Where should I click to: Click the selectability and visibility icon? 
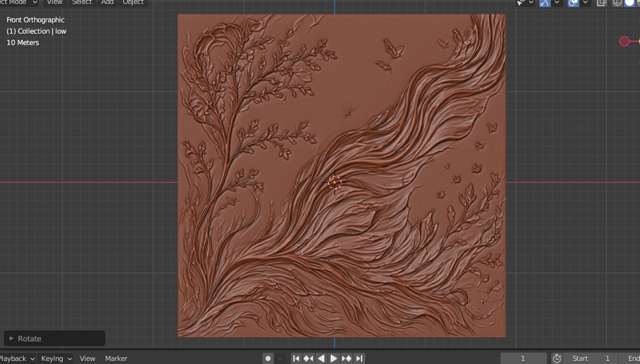tap(521, 3)
